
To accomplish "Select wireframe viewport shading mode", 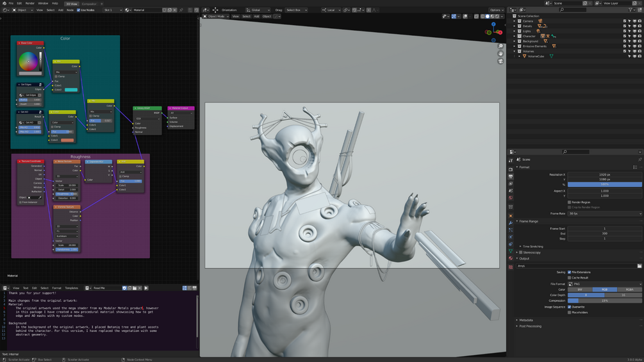I will point(483,17).
